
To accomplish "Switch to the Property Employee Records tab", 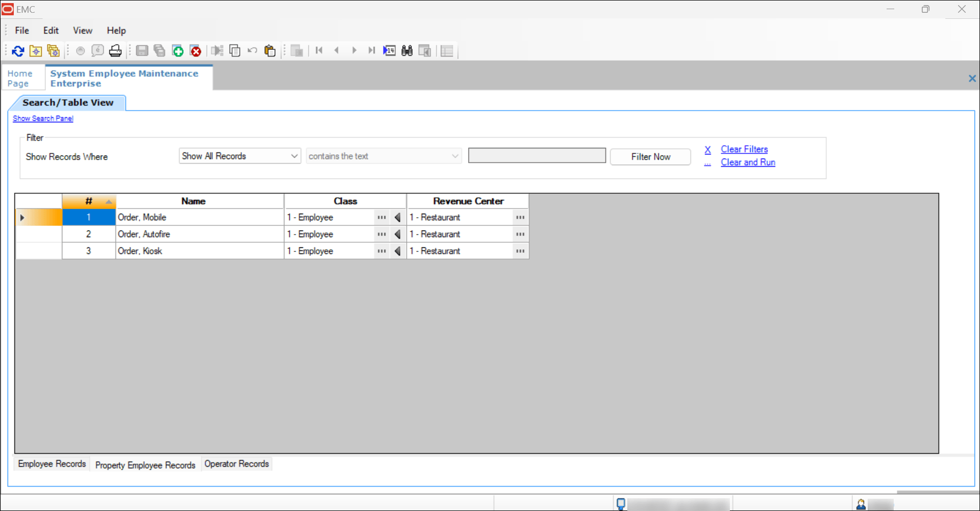I will tap(145, 465).
